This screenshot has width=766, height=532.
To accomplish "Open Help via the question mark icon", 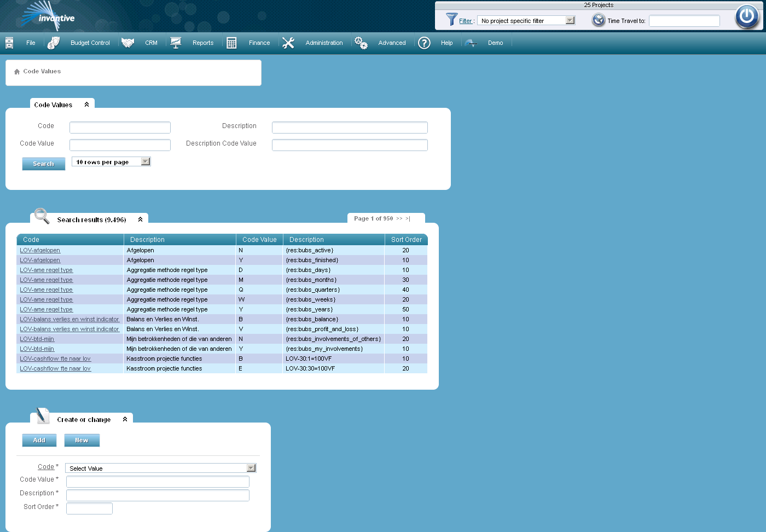I will pyautogui.click(x=424, y=43).
